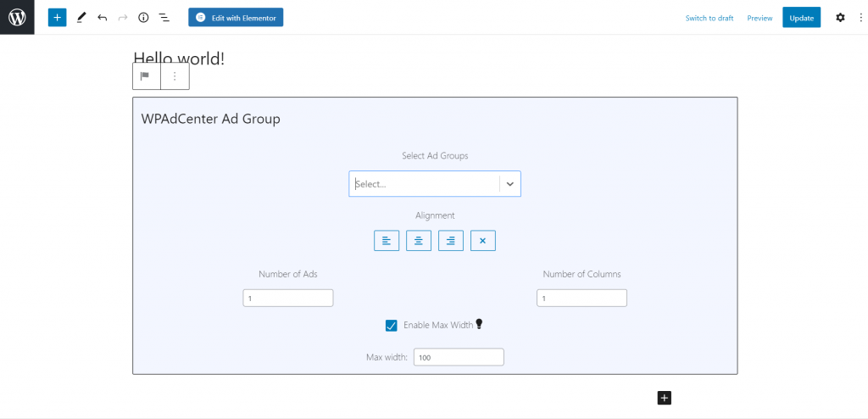Set alignment to left
868x419 pixels.
(x=387, y=241)
